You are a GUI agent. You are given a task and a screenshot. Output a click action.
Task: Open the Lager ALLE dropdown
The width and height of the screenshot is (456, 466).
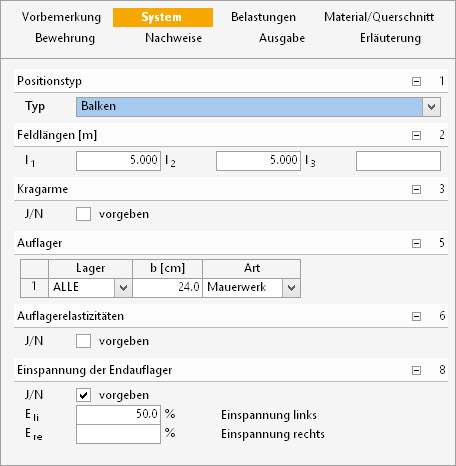point(123,288)
